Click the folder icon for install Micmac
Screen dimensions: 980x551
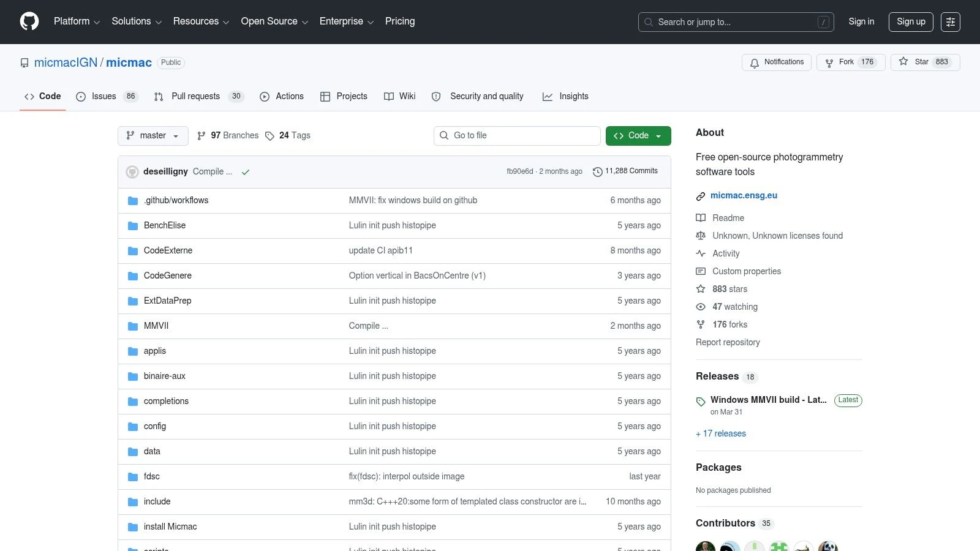(x=133, y=527)
